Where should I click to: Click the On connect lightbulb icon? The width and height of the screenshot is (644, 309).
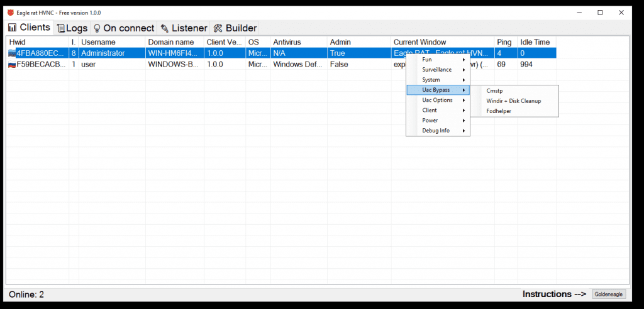click(97, 28)
